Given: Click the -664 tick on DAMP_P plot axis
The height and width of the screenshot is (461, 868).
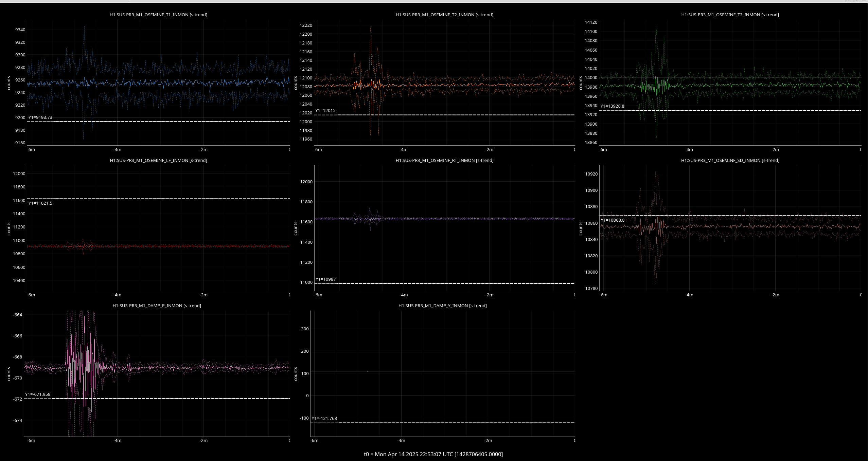Looking at the screenshot, I should (17, 315).
